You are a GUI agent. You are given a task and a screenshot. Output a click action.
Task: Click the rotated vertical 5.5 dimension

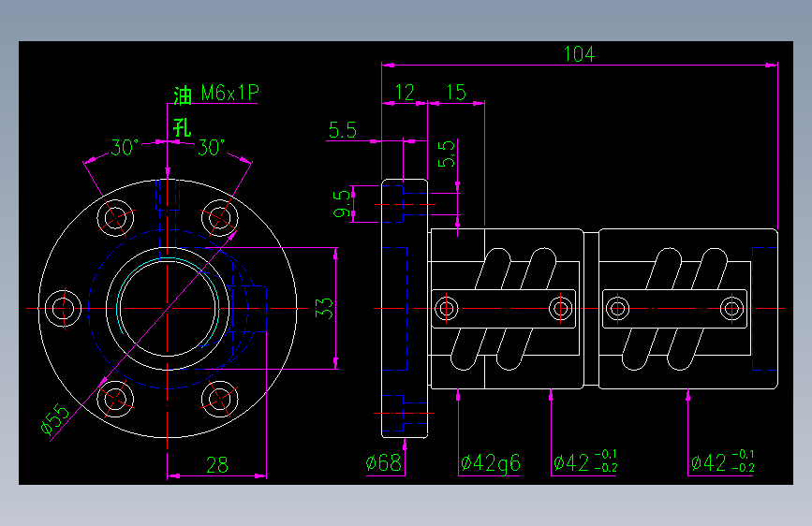(x=447, y=153)
